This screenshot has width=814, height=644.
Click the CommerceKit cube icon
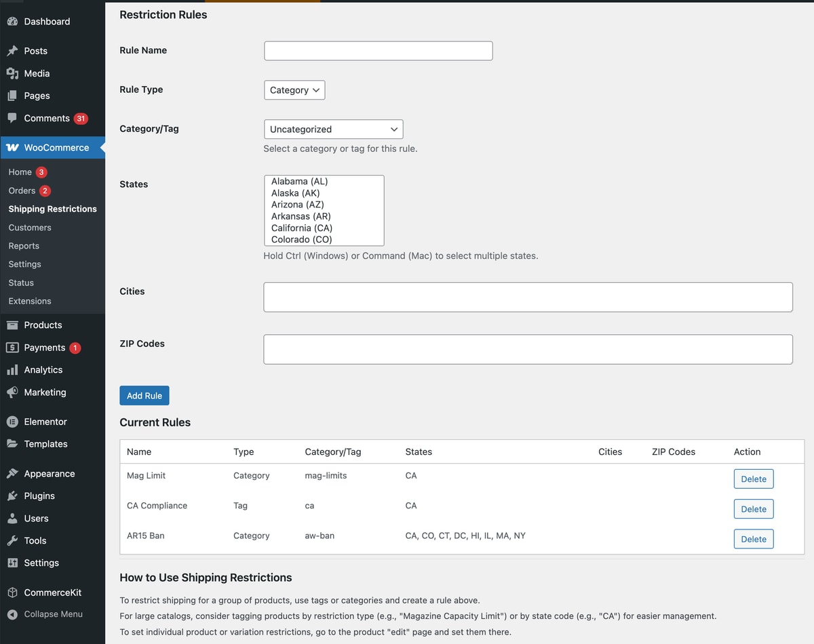point(12,592)
